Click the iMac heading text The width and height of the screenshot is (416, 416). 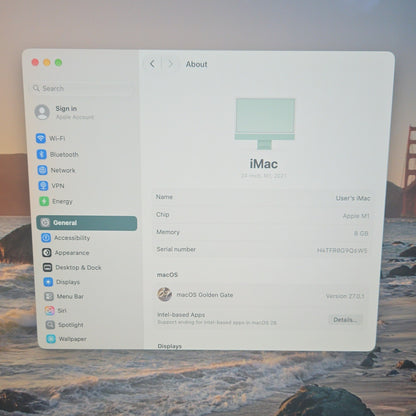[x=264, y=164]
